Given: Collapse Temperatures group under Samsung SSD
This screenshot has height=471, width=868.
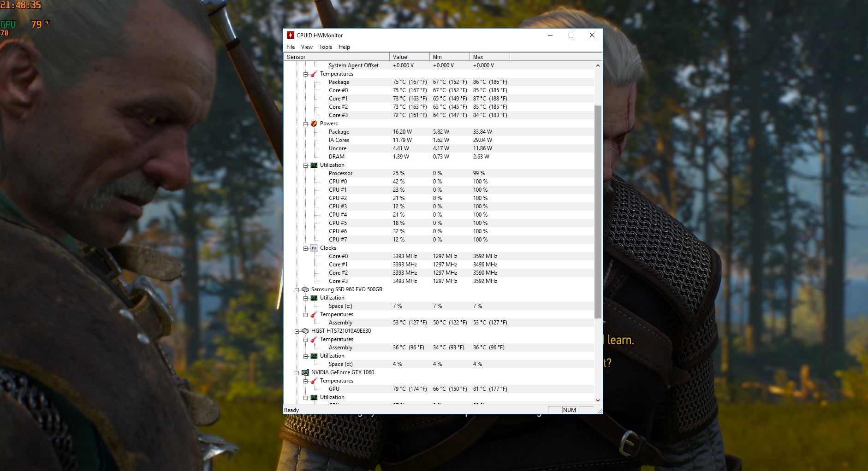Looking at the screenshot, I should click(305, 315).
